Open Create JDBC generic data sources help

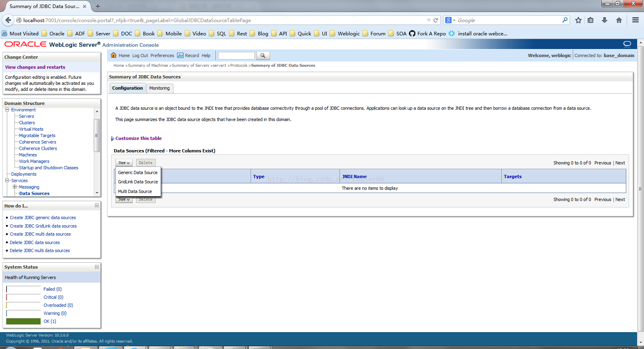43,218
